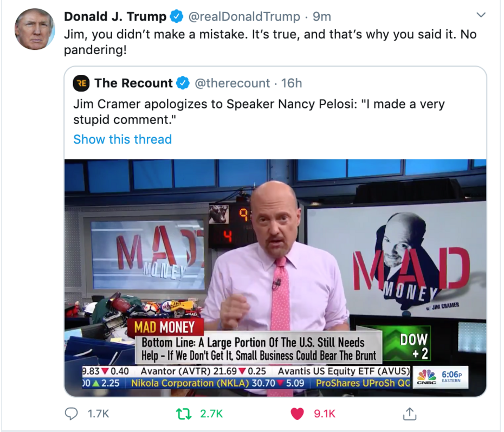Open quoted tweet text about Jim Cramer
Screen dimensions: 504x432
point(259,112)
